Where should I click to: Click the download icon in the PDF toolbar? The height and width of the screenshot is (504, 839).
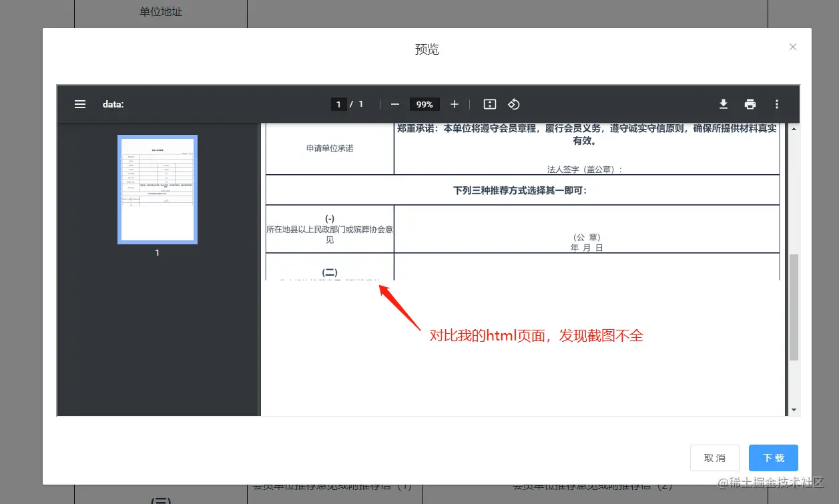coord(724,104)
